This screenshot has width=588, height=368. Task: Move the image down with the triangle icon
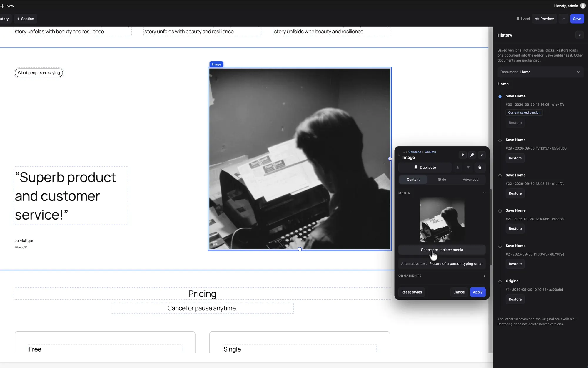(468, 167)
